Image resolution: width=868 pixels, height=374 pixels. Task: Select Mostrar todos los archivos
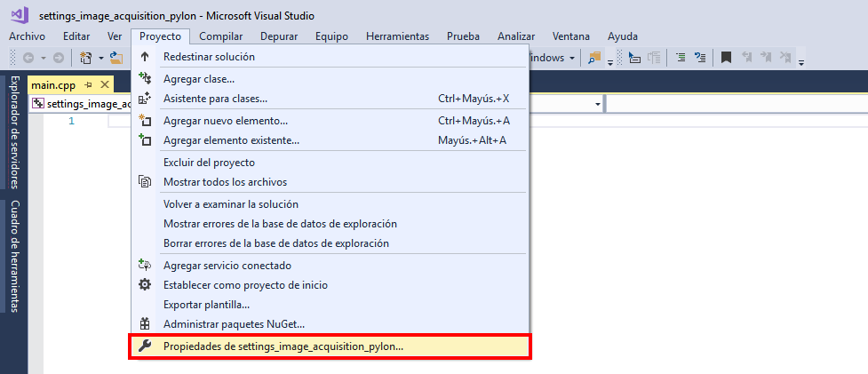point(330,182)
